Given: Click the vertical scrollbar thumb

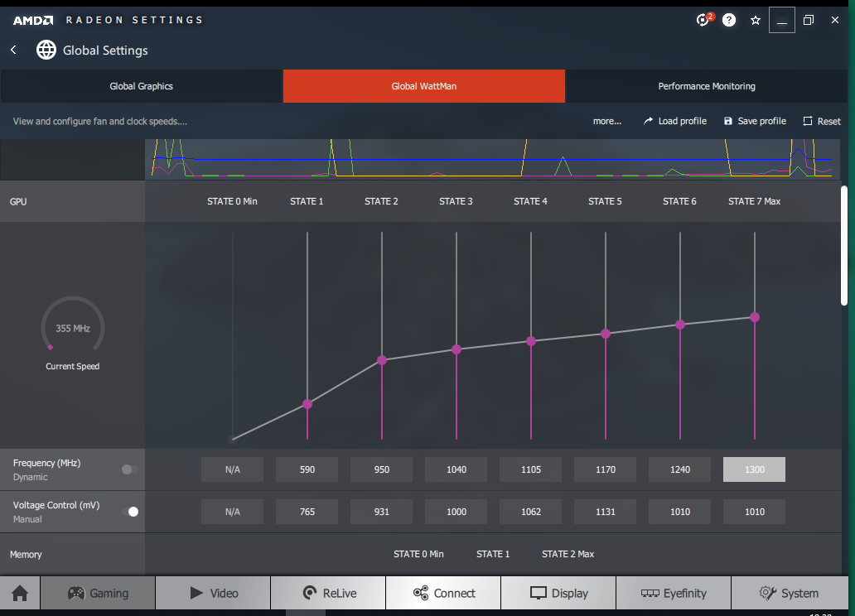Looking at the screenshot, I should [844, 245].
